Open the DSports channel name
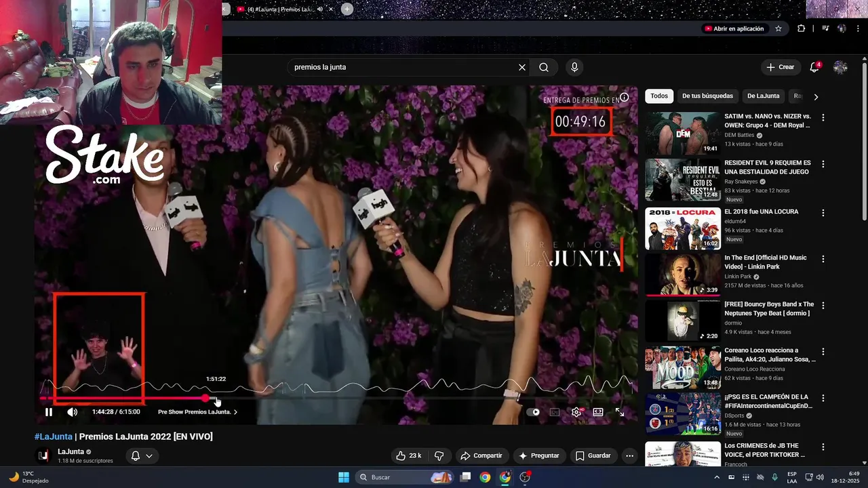 (734, 415)
